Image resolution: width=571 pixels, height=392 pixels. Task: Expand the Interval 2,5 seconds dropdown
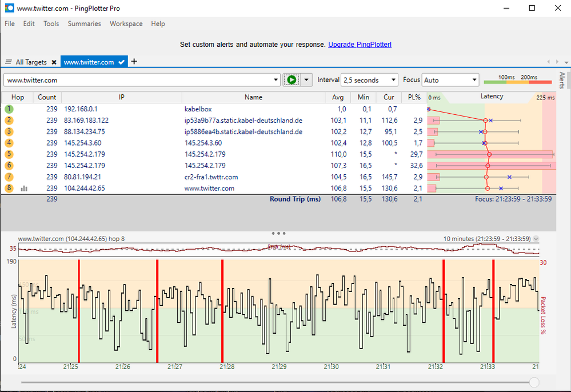393,81
